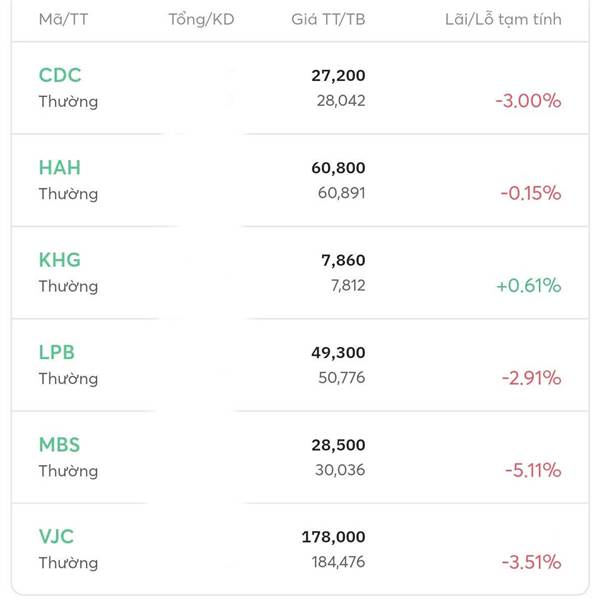Select the VJC stock symbol
The image size is (600, 600).
[x=56, y=537]
